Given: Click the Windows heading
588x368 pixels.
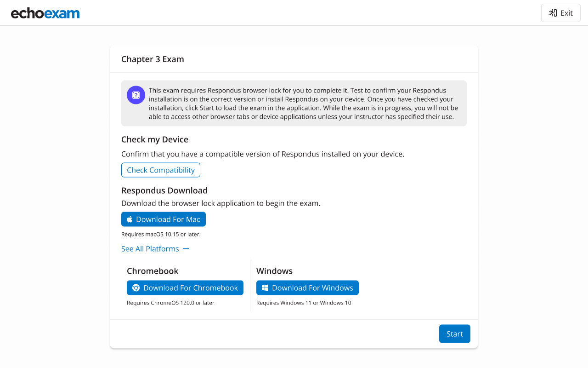Looking at the screenshot, I should (x=274, y=271).
